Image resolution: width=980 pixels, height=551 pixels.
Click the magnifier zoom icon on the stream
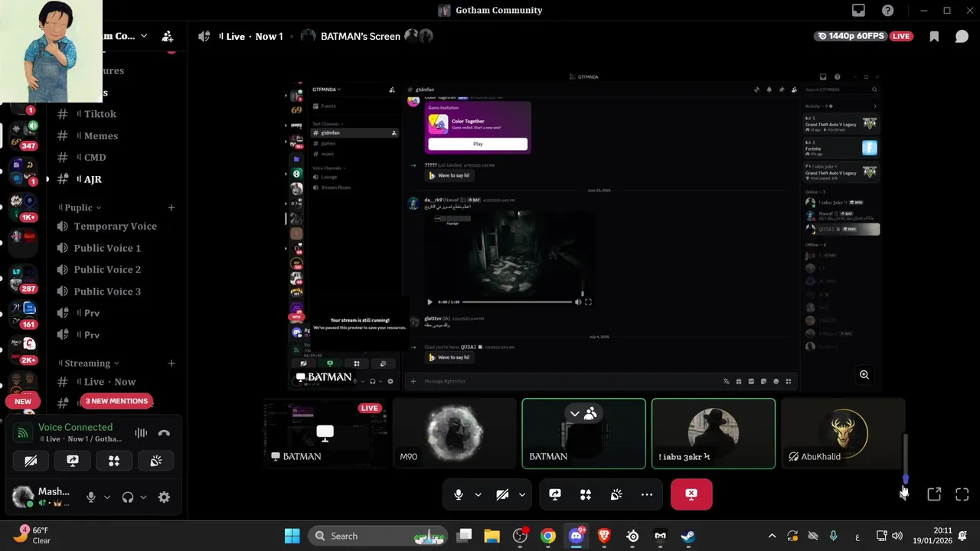point(864,375)
